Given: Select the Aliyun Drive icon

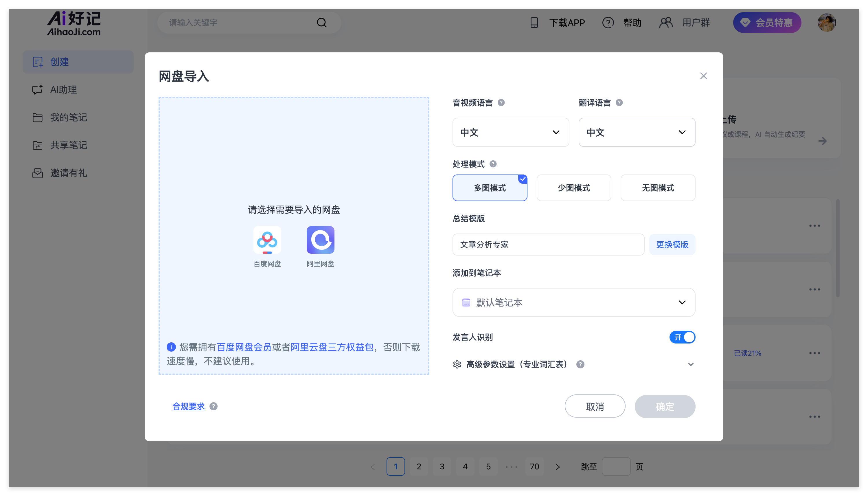Looking at the screenshot, I should tap(320, 240).
